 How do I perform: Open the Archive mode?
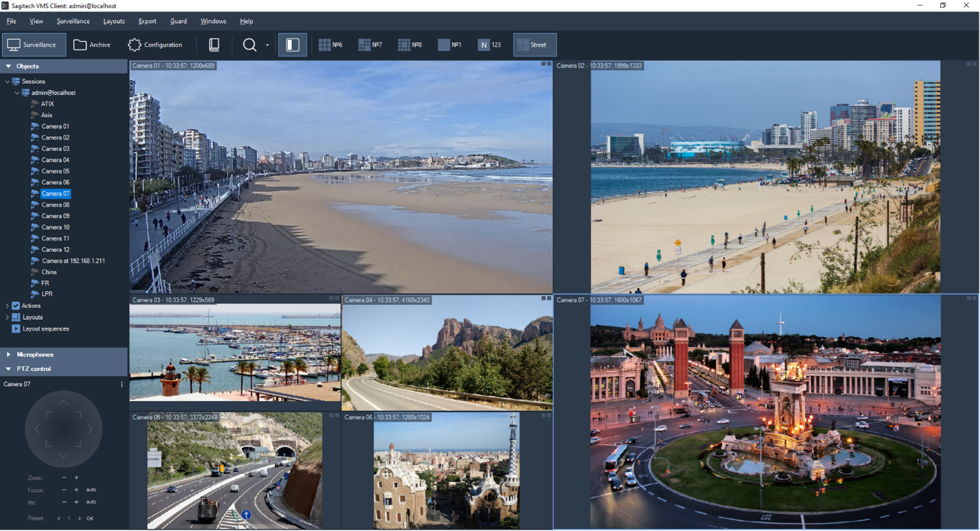click(92, 45)
